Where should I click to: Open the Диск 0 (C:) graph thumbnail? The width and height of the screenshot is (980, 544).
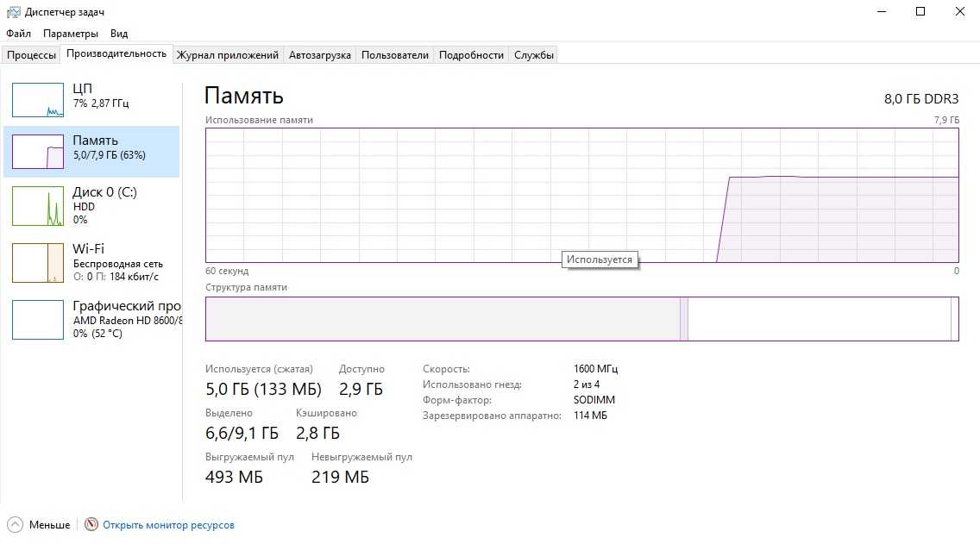tap(38, 206)
